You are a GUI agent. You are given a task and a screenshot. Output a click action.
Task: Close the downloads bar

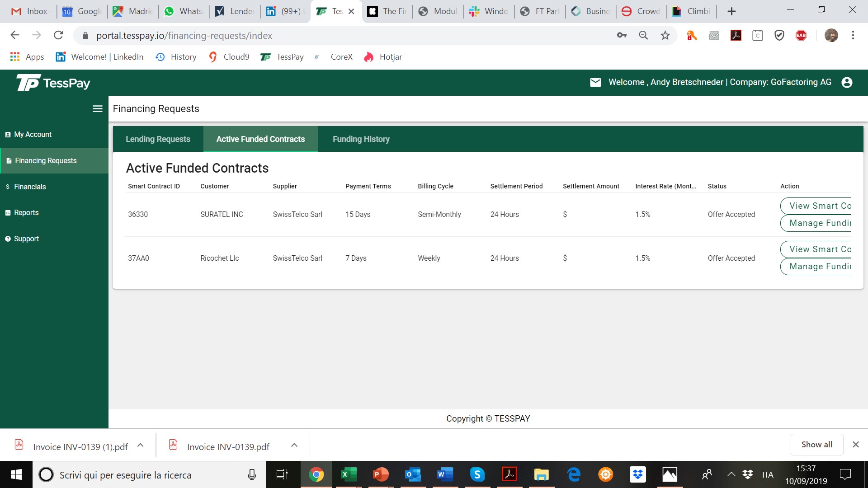pos(856,445)
